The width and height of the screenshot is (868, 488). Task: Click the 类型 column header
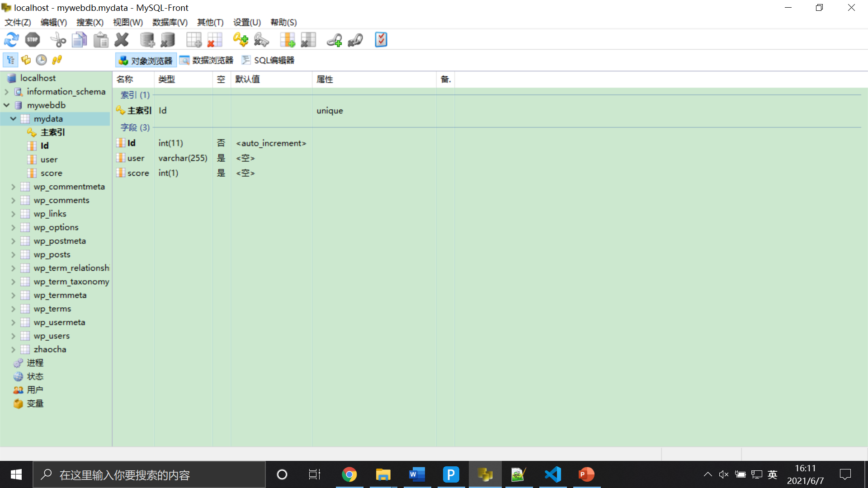point(183,80)
